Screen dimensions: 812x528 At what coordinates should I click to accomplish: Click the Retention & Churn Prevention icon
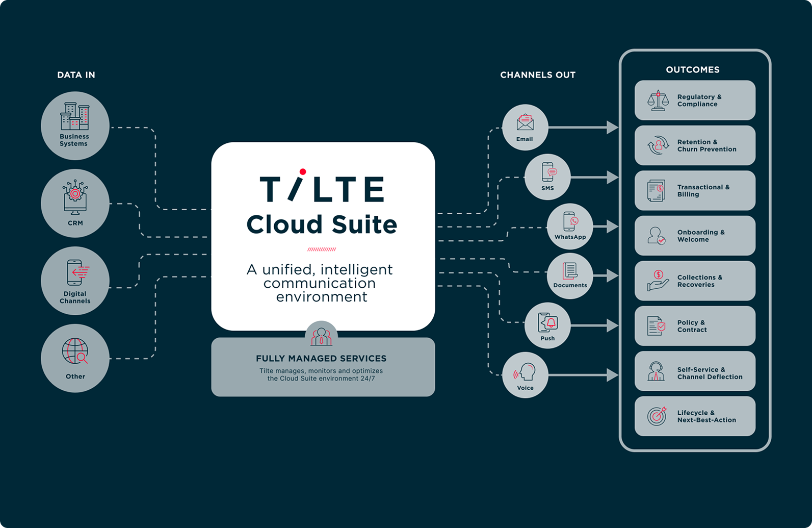click(658, 145)
